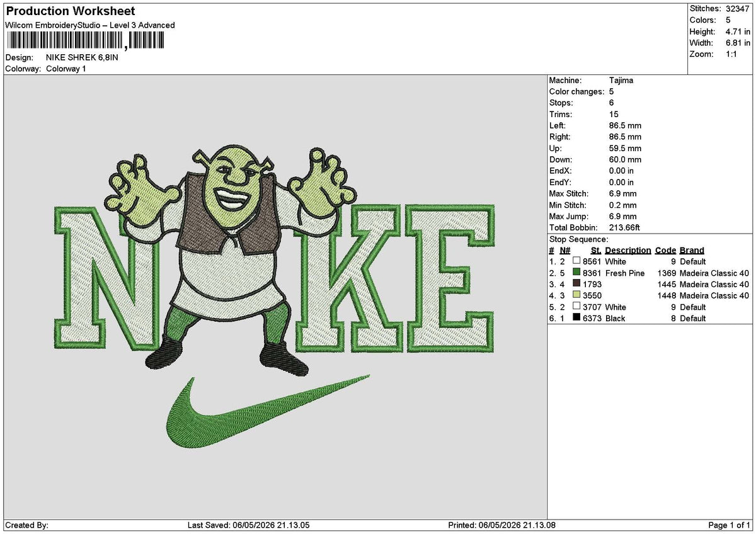Click the Height value "4.71 in"
This screenshot has height=534, width=756.
(738, 31)
